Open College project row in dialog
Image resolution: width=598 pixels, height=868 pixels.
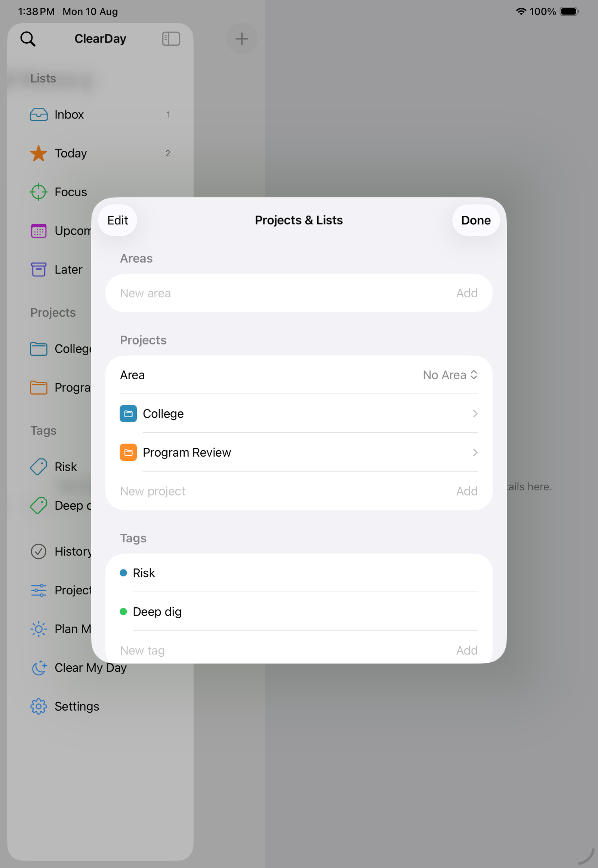299,414
